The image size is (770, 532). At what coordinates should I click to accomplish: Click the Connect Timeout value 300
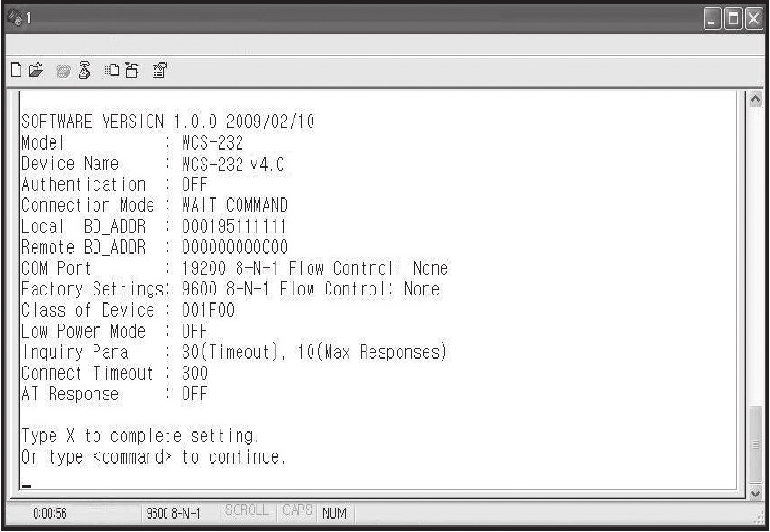click(x=195, y=373)
